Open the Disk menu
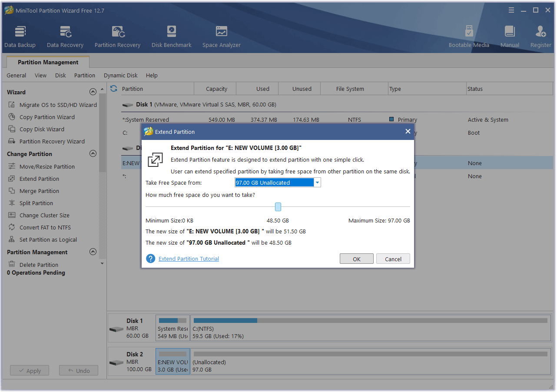Screen dimensions: 557x392 (60, 75)
